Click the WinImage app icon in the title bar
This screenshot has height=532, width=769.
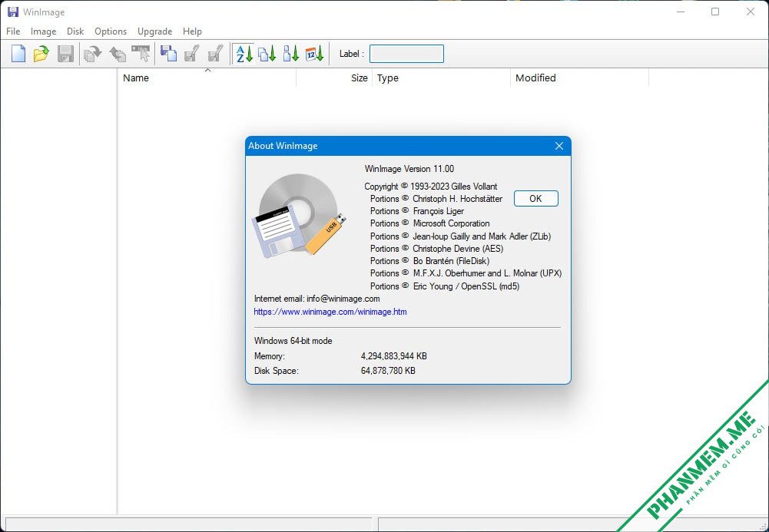(x=13, y=12)
